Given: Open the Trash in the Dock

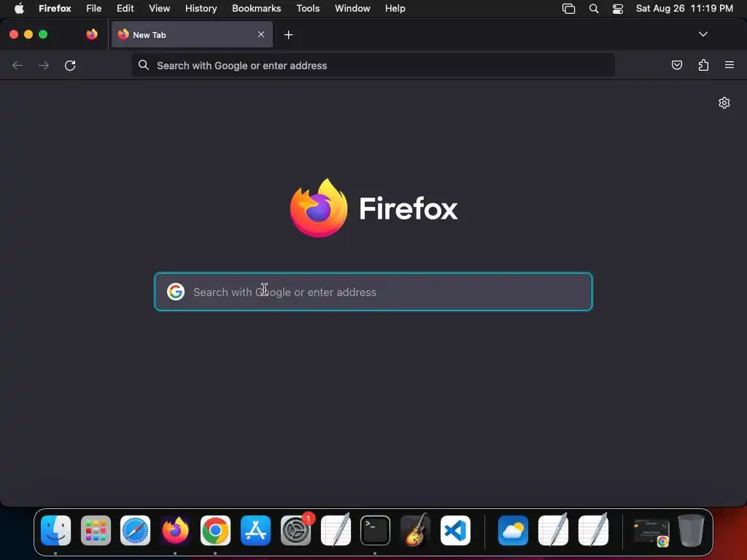Looking at the screenshot, I should [691, 530].
